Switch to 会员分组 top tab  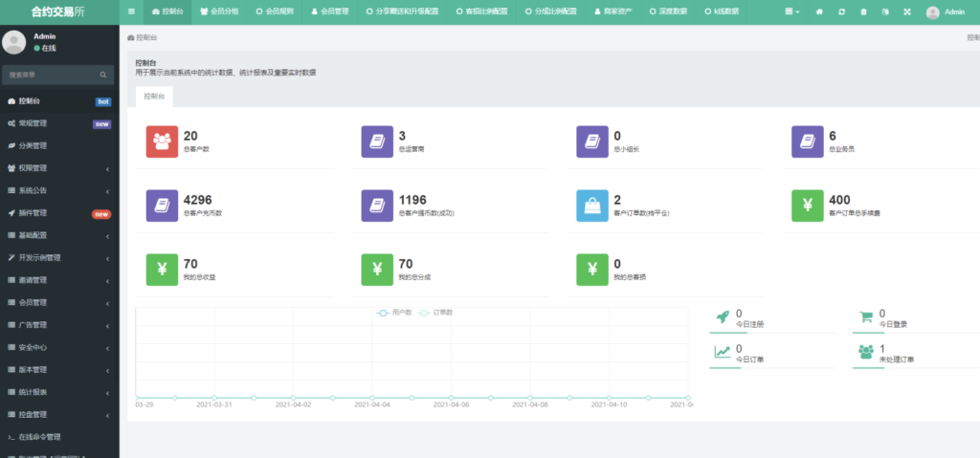[x=222, y=12]
